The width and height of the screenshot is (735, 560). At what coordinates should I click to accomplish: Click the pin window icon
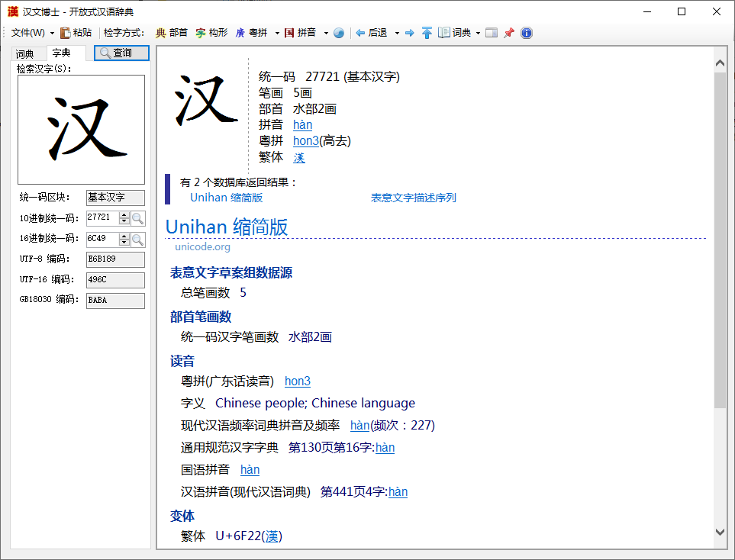[x=509, y=33]
